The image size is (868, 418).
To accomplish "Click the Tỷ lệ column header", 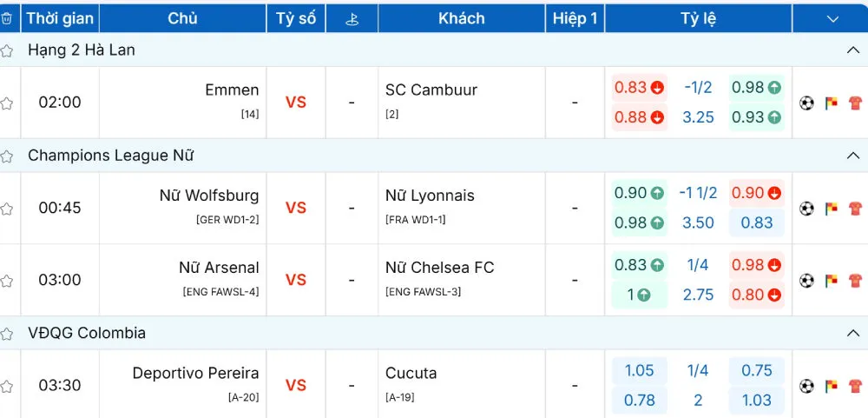I will click(698, 18).
